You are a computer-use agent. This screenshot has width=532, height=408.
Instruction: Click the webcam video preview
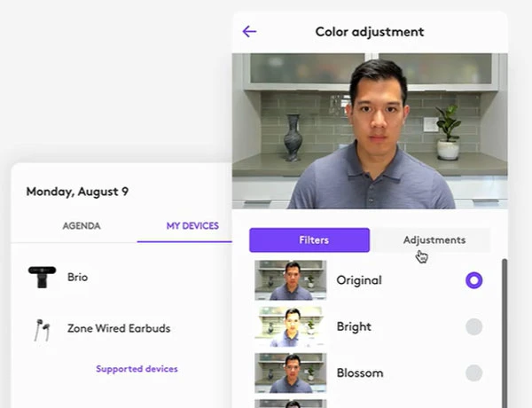coord(370,130)
